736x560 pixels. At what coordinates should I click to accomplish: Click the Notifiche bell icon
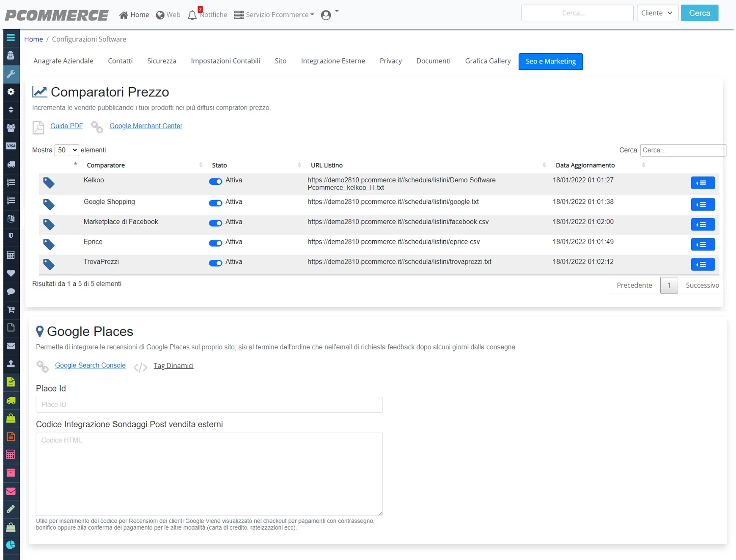(192, 15)
